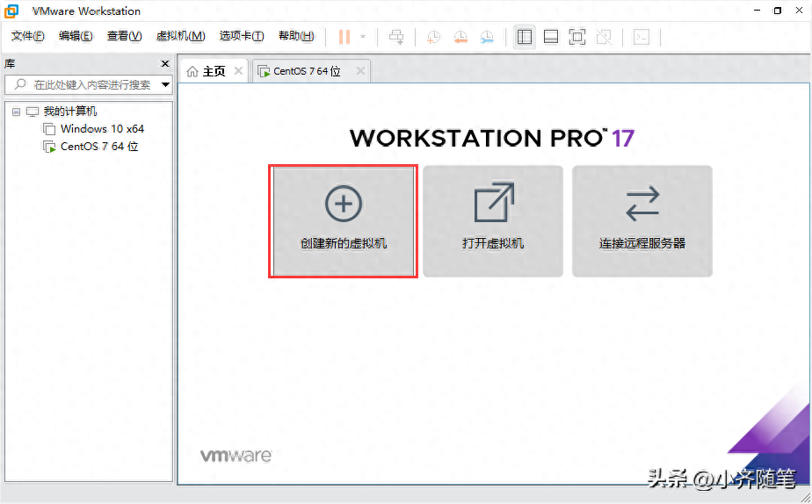The image size is (812, 504).
Task: Click the library search input field
Action: 88,84
